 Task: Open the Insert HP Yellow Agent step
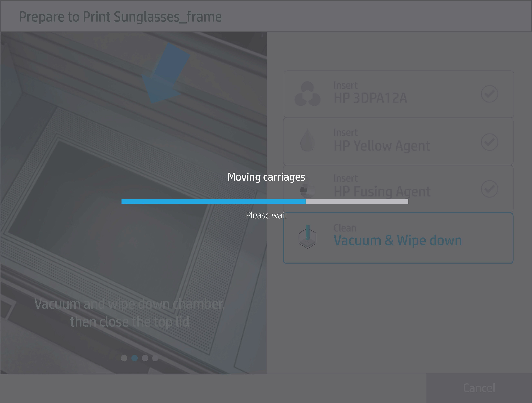point(399,141)
